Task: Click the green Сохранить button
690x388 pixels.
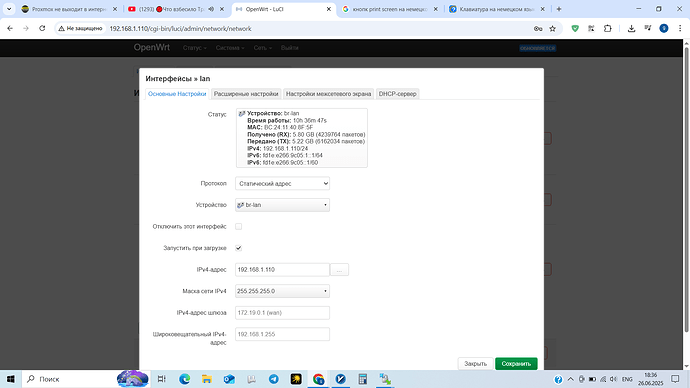Action: point(516,364)
